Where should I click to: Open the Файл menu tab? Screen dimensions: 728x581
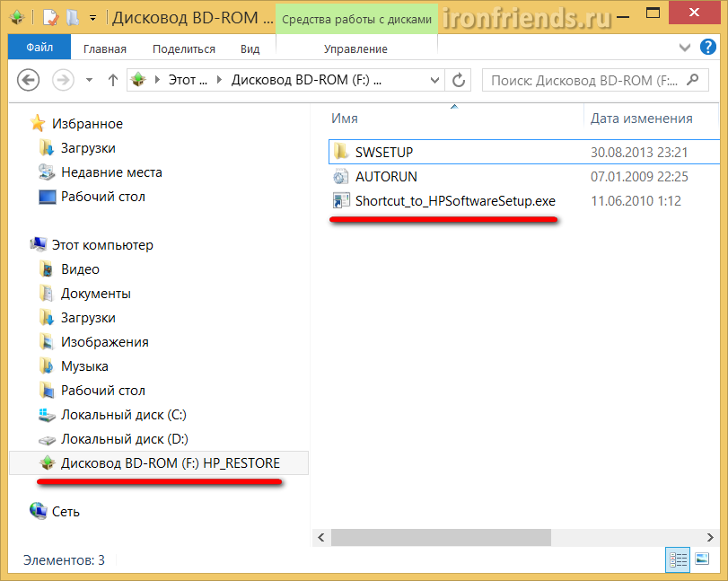coord(39,48)
